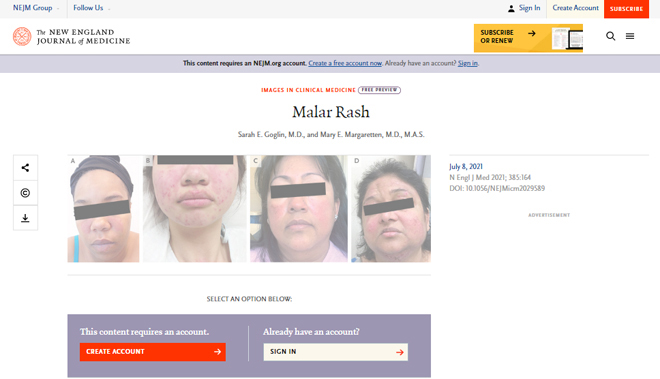This screenshot has width=660, height=379.
Task: Click the SIGN IN button in the account box
Action: point(335,352)
